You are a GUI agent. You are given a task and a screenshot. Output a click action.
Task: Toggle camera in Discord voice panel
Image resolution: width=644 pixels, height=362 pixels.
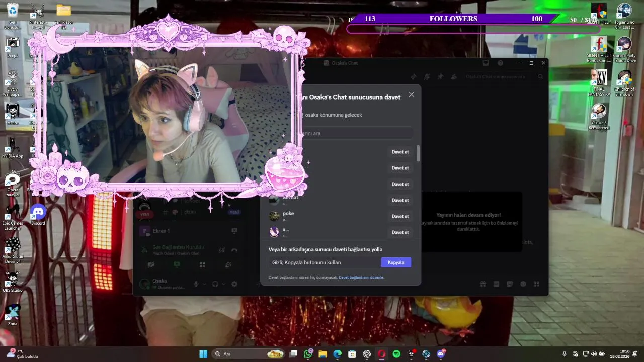151,264
